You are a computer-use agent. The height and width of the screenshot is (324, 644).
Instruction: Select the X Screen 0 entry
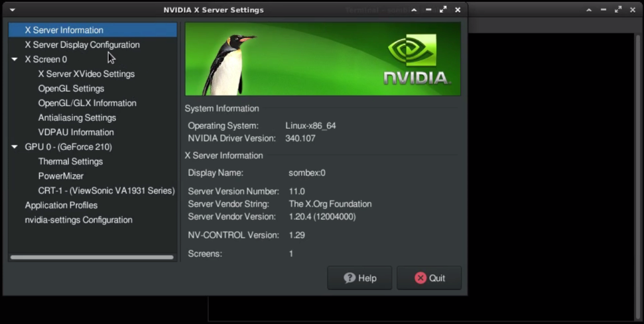(46, 59)
